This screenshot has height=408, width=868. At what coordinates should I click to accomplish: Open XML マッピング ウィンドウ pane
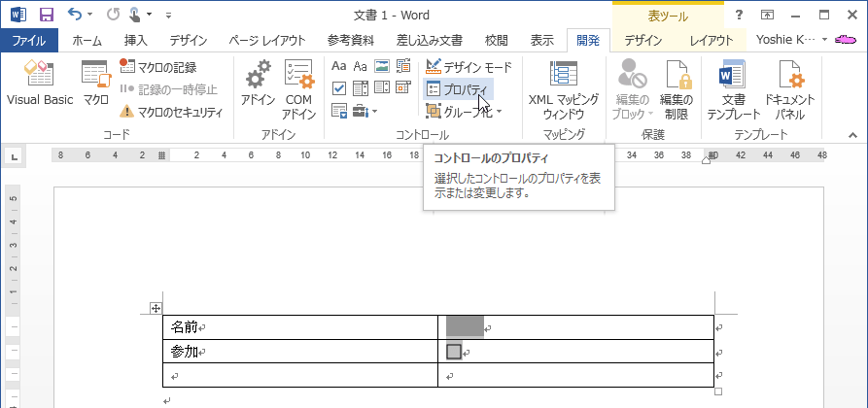click(x=564, y=89)
